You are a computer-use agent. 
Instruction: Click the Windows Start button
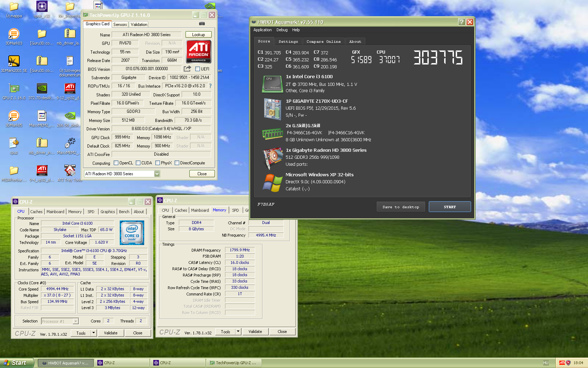(x=17, y=363)
